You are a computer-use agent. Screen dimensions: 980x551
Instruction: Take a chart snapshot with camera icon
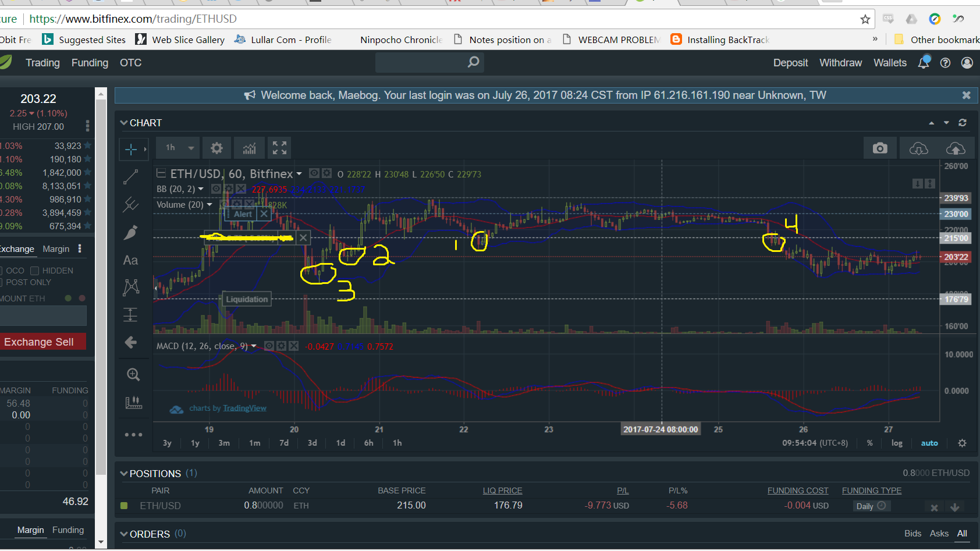[880, 148]
